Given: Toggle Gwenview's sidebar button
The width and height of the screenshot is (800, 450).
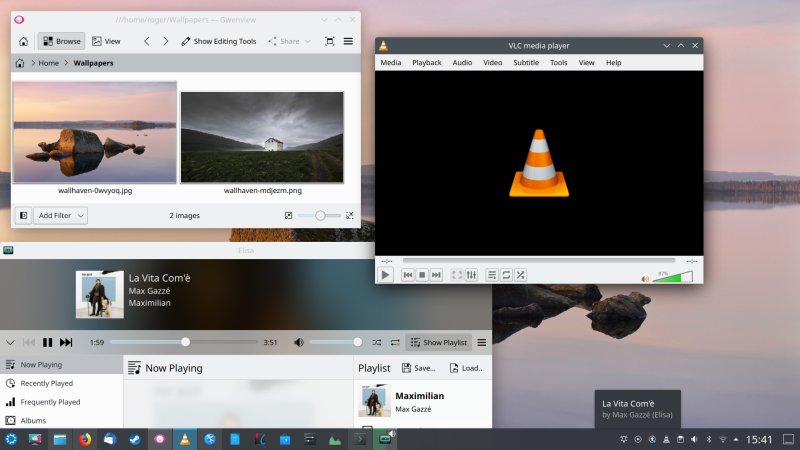Looking at the screenshot, I should 22,215.
